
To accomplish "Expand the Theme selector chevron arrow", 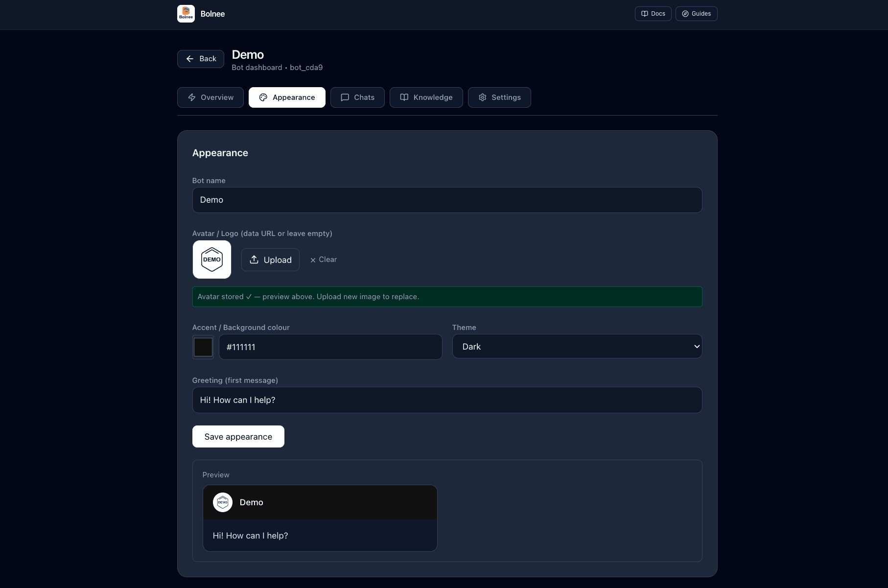I will point(697,347).
